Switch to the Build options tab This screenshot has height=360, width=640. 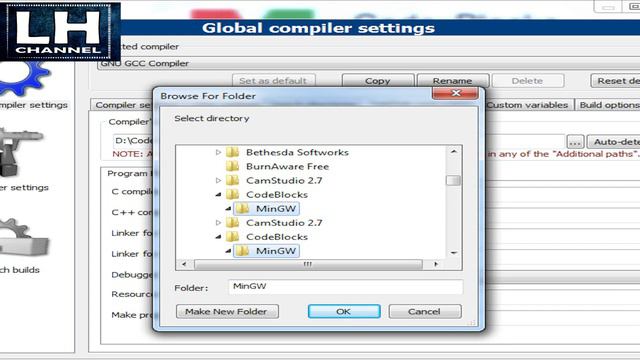coord(609,105)
